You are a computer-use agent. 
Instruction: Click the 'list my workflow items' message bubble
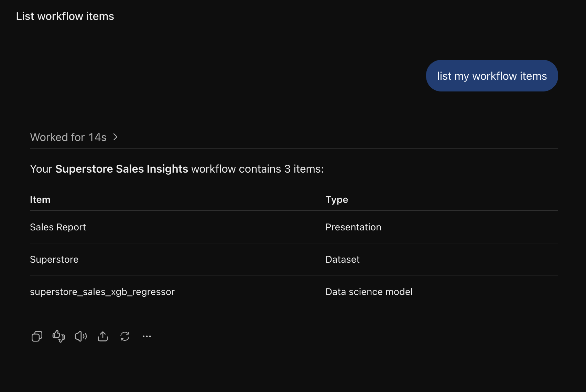[x=492, y=76]
